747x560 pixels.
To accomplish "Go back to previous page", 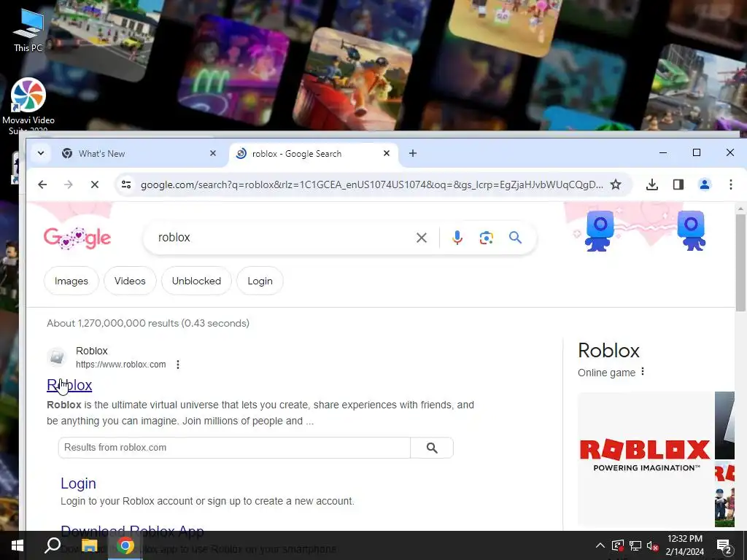I will (x=42, y=184).
